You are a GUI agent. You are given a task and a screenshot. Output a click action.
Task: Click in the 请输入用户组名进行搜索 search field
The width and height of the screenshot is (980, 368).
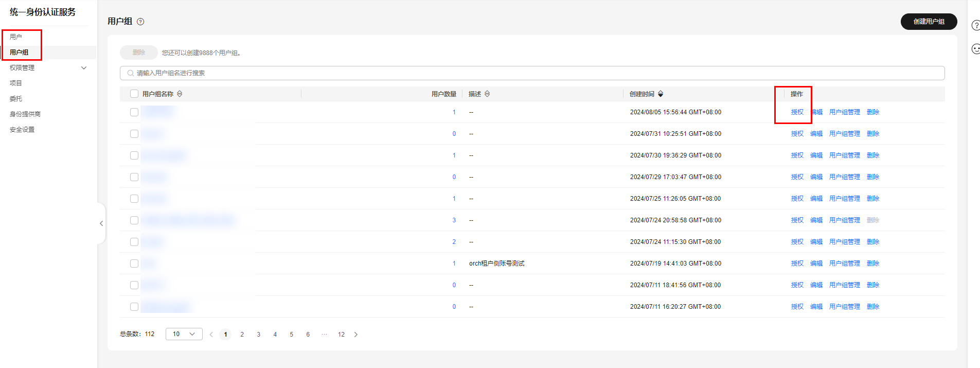tap(532, 73)
